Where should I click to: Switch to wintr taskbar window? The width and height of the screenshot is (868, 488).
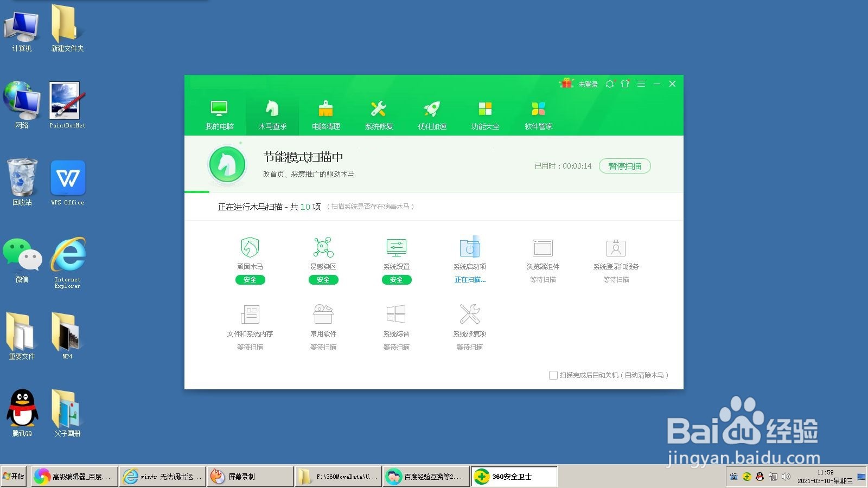pos(162,477)
